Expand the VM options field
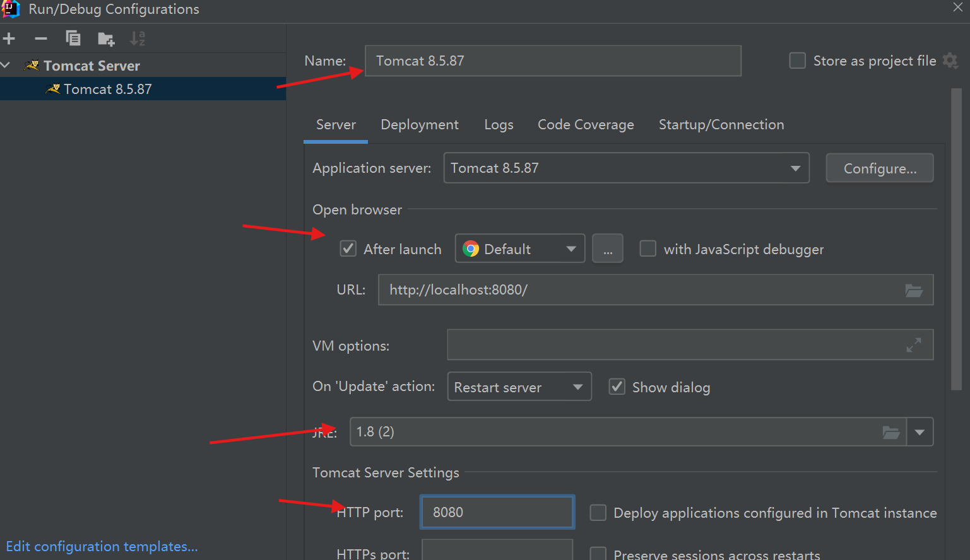 pyautogui.click(x=914, y=345)
